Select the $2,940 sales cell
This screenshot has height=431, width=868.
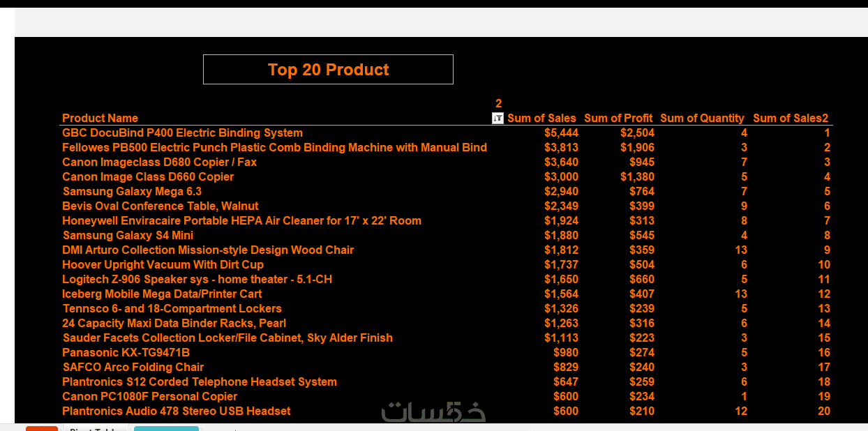coord(561,192)
